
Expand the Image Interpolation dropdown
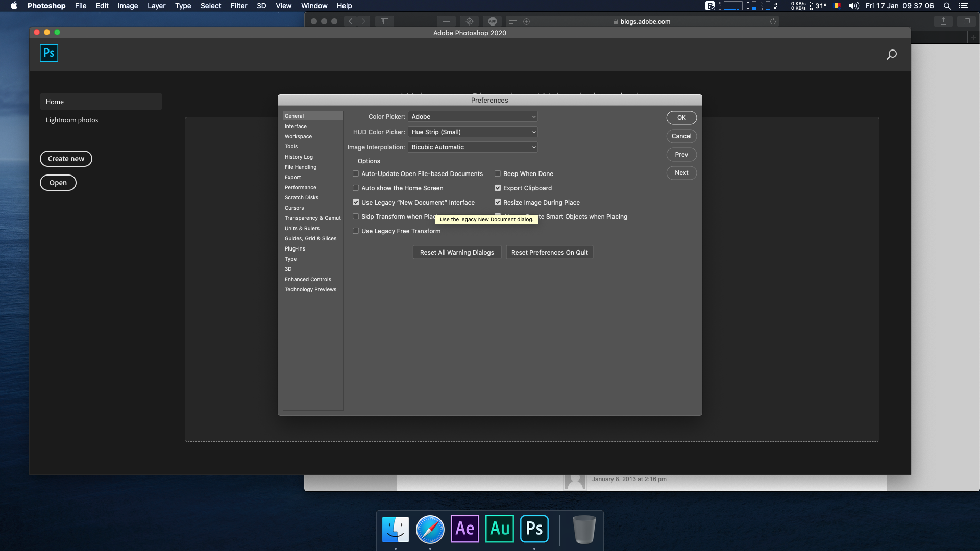click(473, 146)
